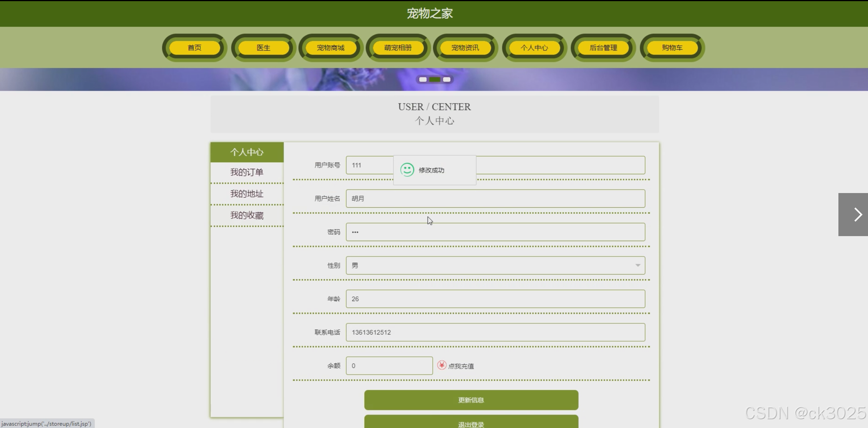Select the third carousel indicator dot
The width and height of the screenshot is (868, 428).
point(446,80)
